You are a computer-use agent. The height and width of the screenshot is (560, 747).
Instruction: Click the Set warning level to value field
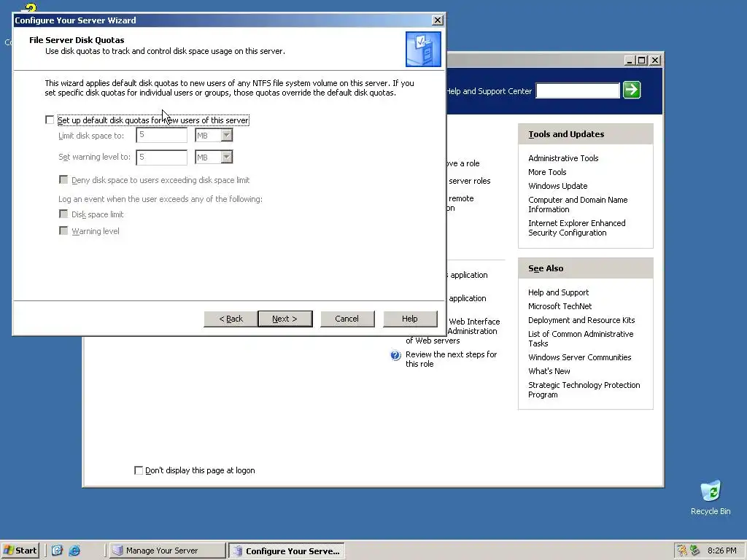coord(161,157)
